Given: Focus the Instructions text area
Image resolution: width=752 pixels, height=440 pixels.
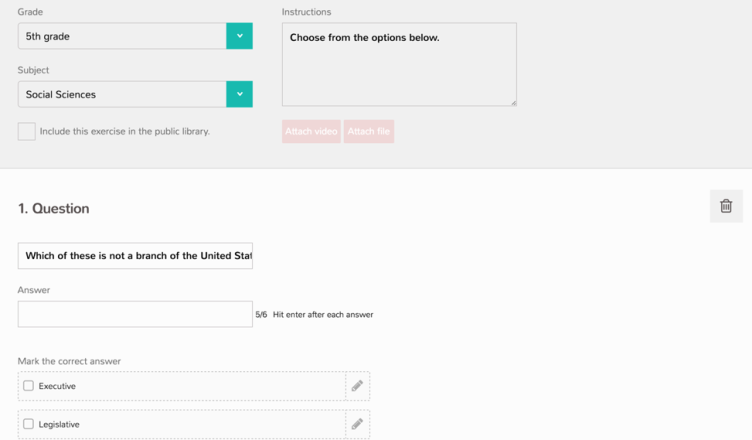Looking at the screenshot, I should click(x=399, y=64).
